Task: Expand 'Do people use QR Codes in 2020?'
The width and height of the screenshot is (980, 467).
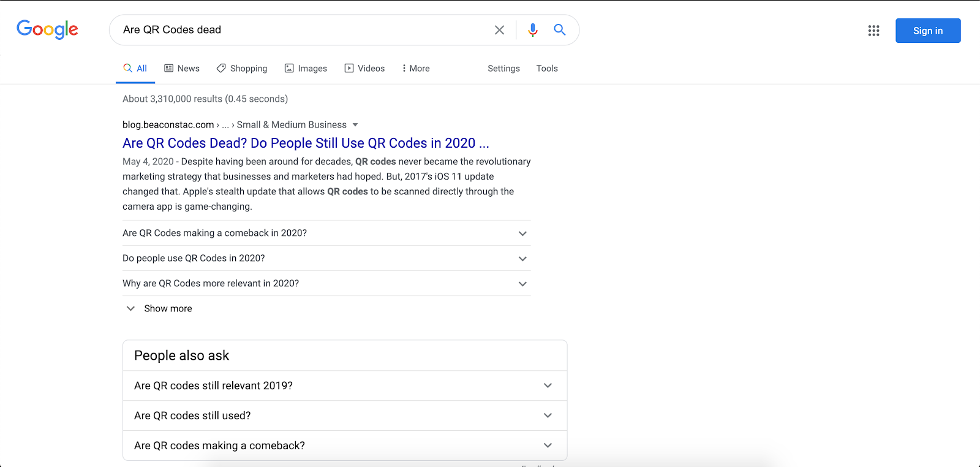Action: tap(326, 258)
